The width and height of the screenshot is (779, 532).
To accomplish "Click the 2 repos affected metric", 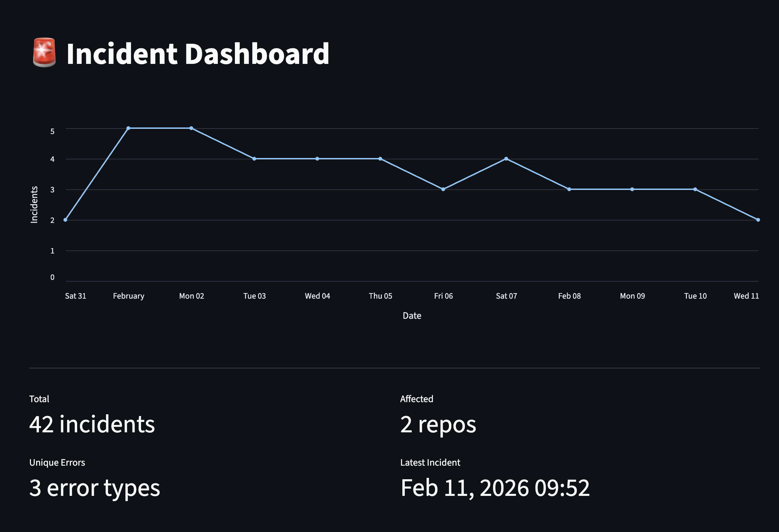I will click(438, 424).
